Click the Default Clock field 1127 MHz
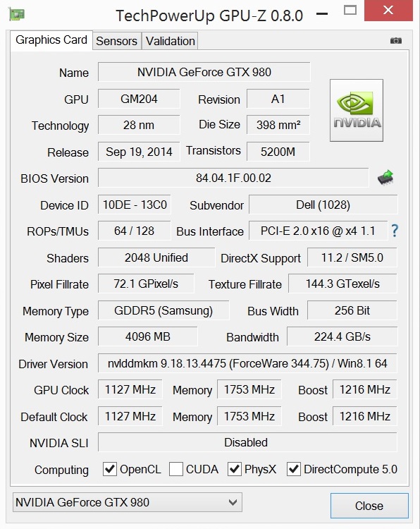The image size is (420, 529). point(130,416)
